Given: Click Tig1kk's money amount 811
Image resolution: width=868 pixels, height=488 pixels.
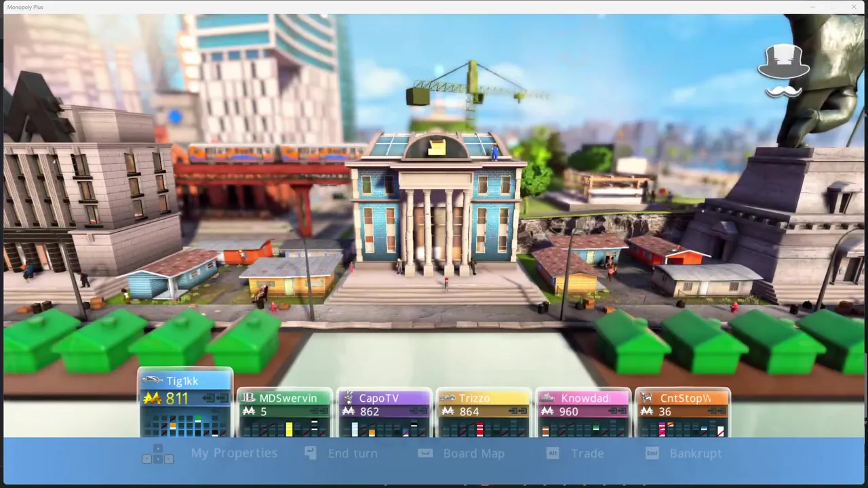Looking at the screenshot, I should click(177, 398).
